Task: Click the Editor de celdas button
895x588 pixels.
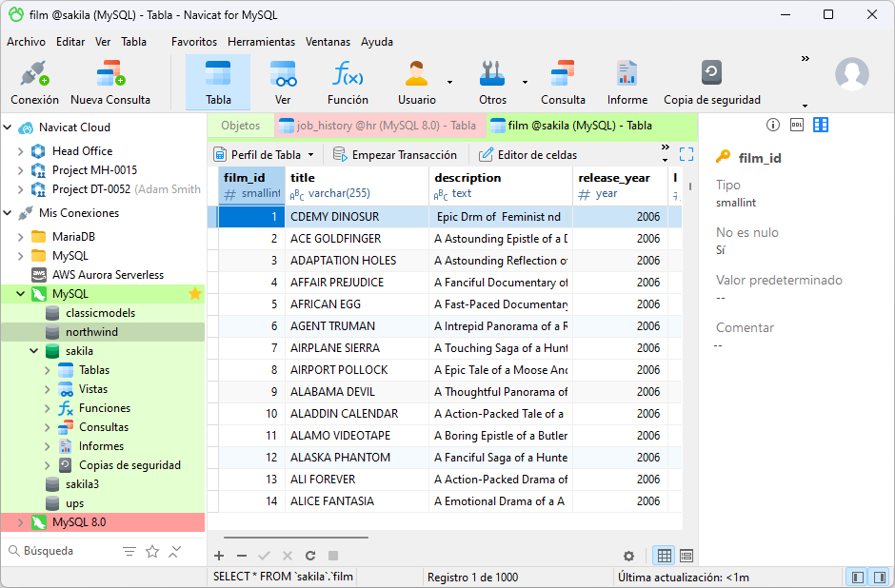Action: click(528, 154)
